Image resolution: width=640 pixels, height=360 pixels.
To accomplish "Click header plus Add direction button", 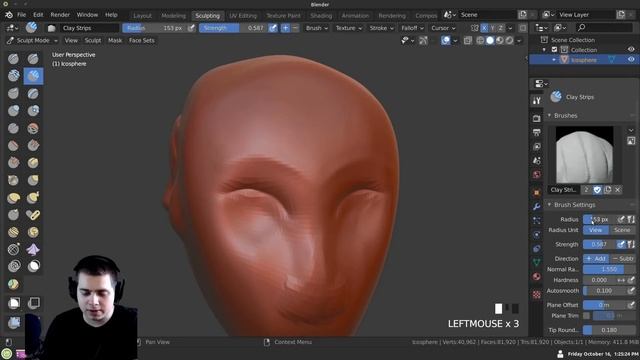I will [x=285, y=28].
